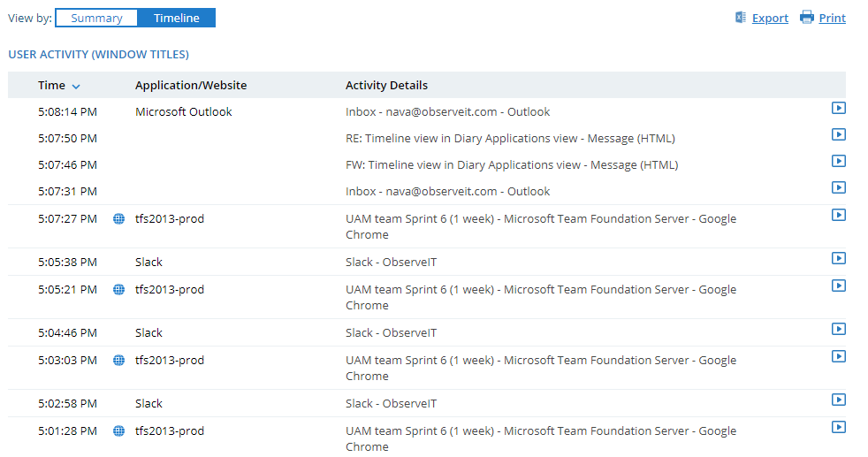Toggle the Time column sort arrow

point(76,87)
